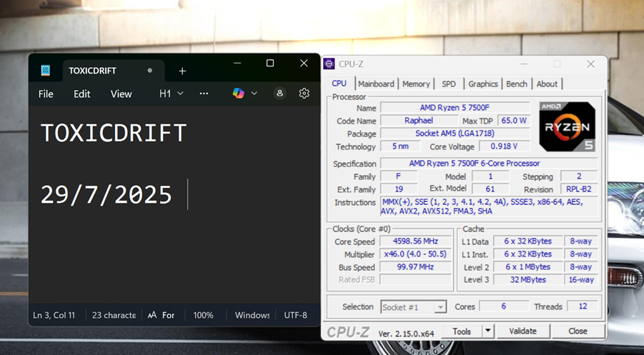Click the Code Name value Raphael
Screen dimensions: 644x355
pos(419,121)
